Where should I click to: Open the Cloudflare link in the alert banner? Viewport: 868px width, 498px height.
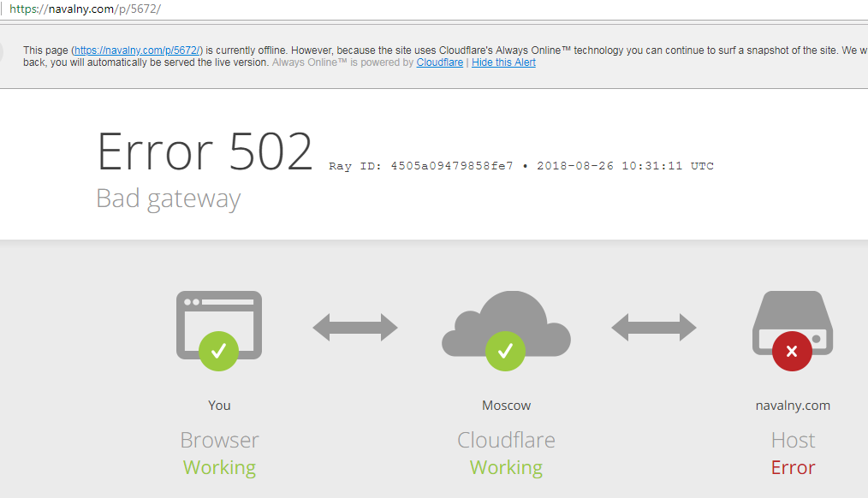tap(439, 62)
